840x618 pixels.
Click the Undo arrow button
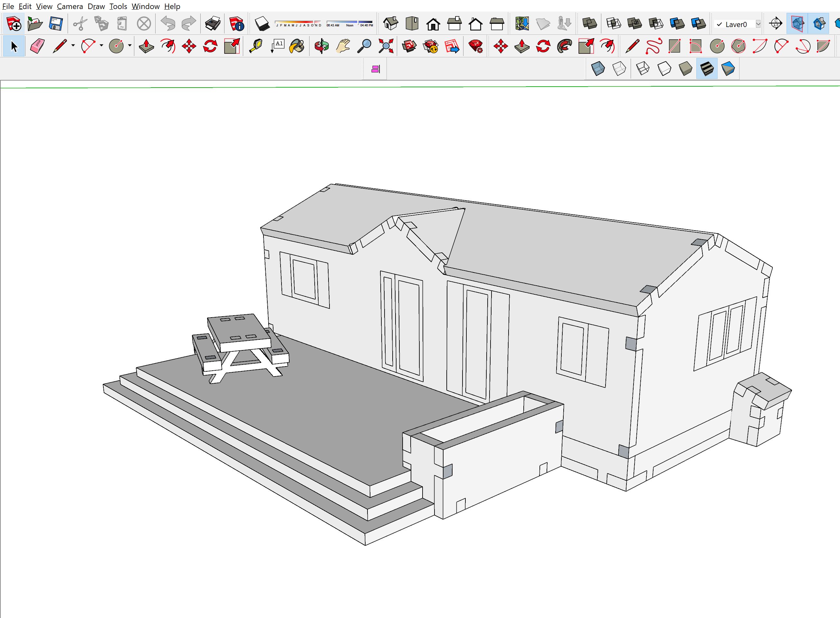pos(167,24)
